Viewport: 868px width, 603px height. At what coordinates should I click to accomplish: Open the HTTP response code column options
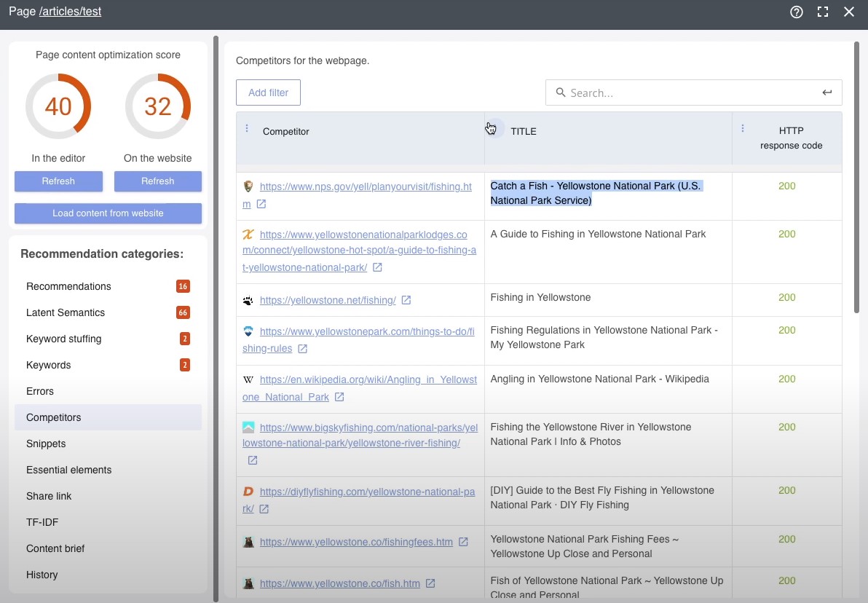click(742, 127)
